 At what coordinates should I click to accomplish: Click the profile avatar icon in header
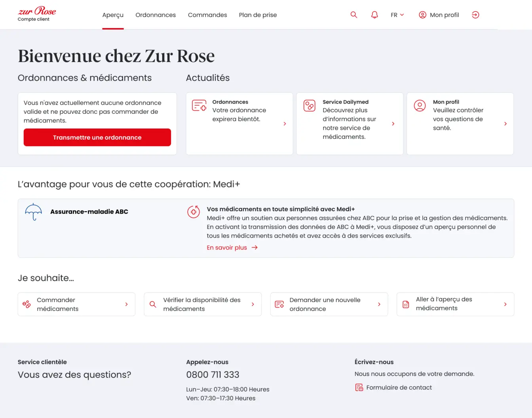423,15
